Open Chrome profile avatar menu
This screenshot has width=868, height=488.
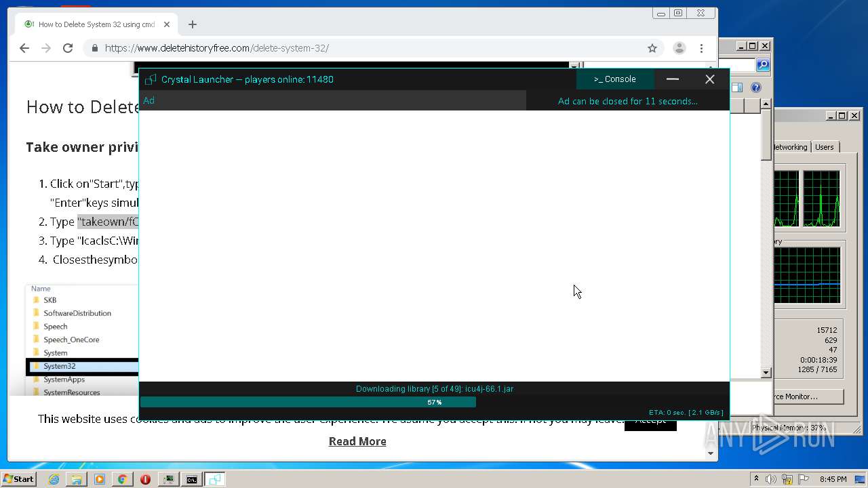(679, 48)
